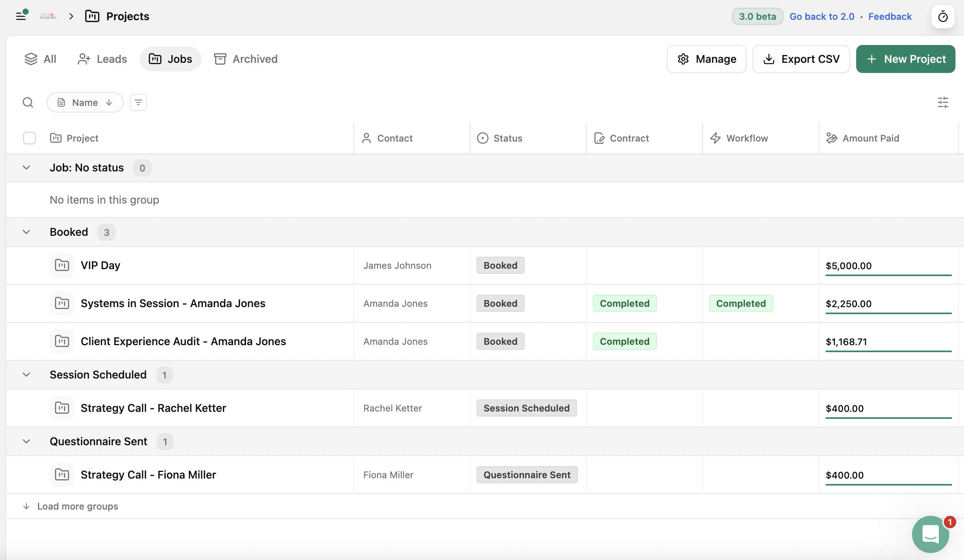Open the hamburger menu icon
This screenshot has height=560, width=964.
21,16
